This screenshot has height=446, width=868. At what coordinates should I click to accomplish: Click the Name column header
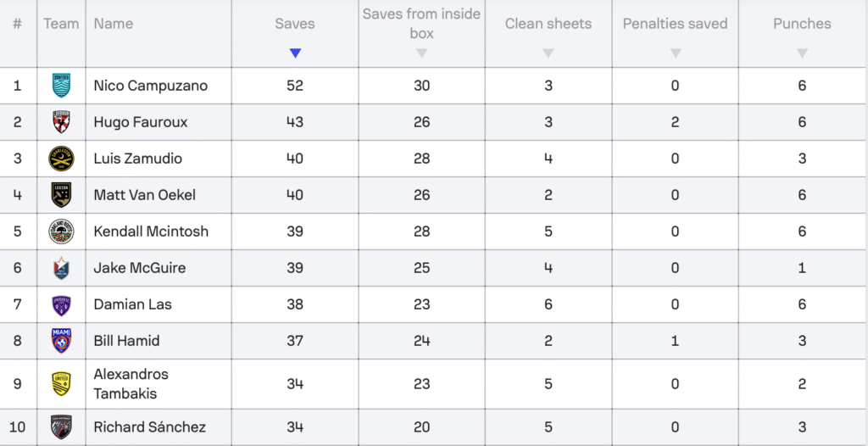(x=114, y=24)
